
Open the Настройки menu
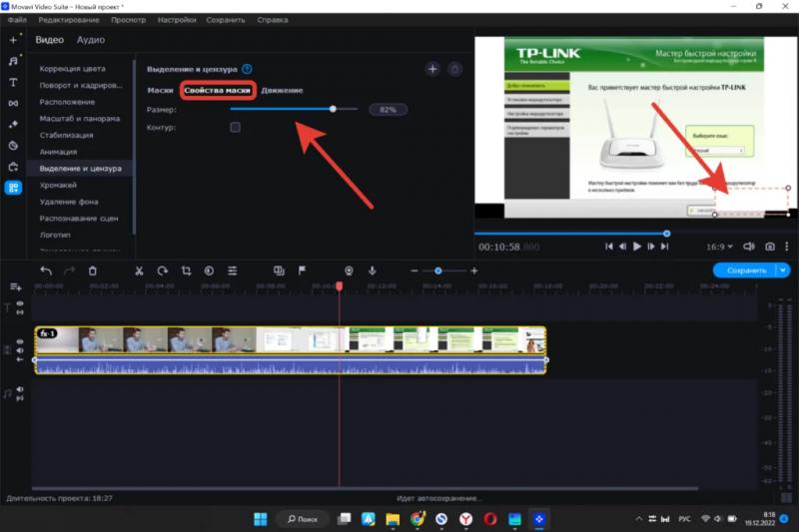[x=177, y=20]
